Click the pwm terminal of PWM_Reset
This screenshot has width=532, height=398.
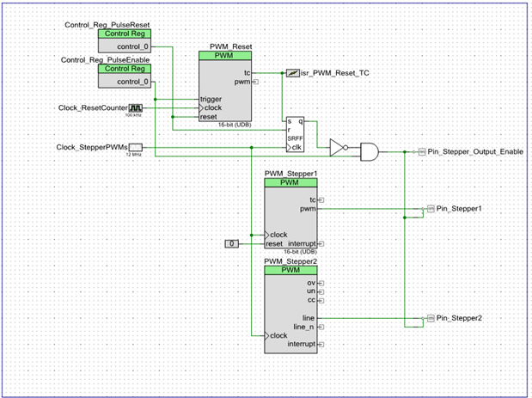pyautogui.click(x=255, y=82)
